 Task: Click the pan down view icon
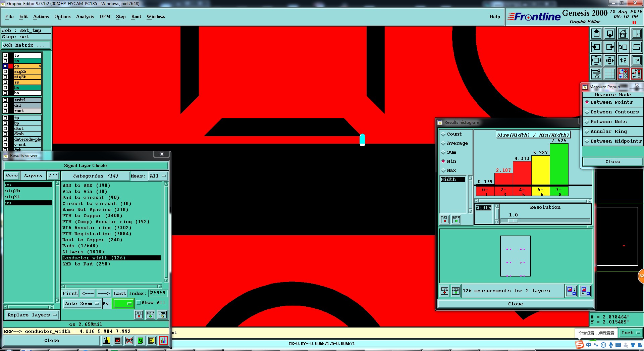point(610,34)
